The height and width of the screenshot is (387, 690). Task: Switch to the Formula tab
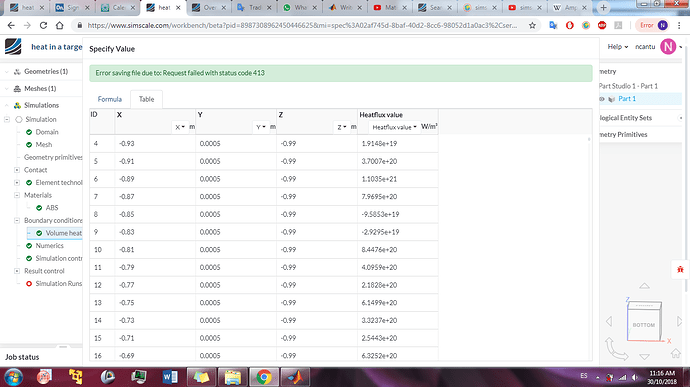pos(110,99)
